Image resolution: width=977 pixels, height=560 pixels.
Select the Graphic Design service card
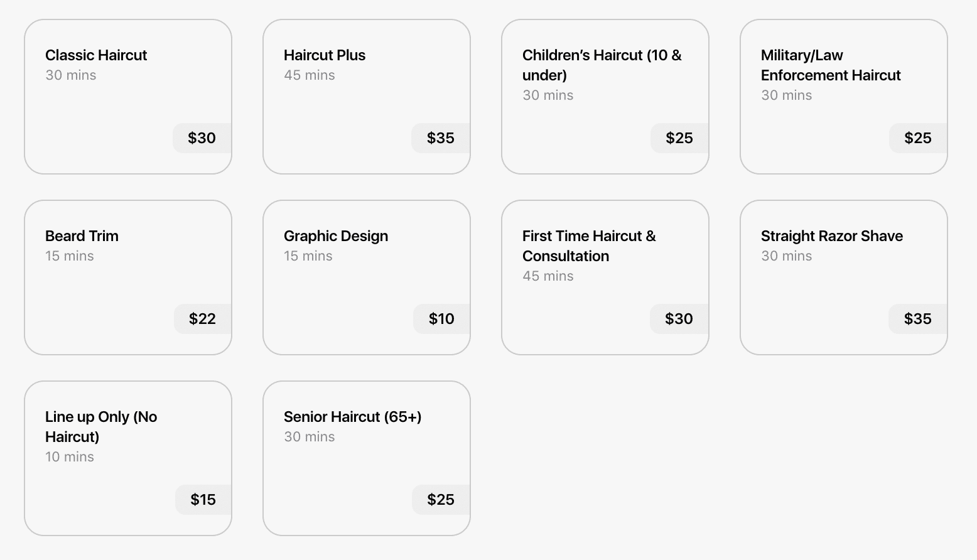coord(366,277)
